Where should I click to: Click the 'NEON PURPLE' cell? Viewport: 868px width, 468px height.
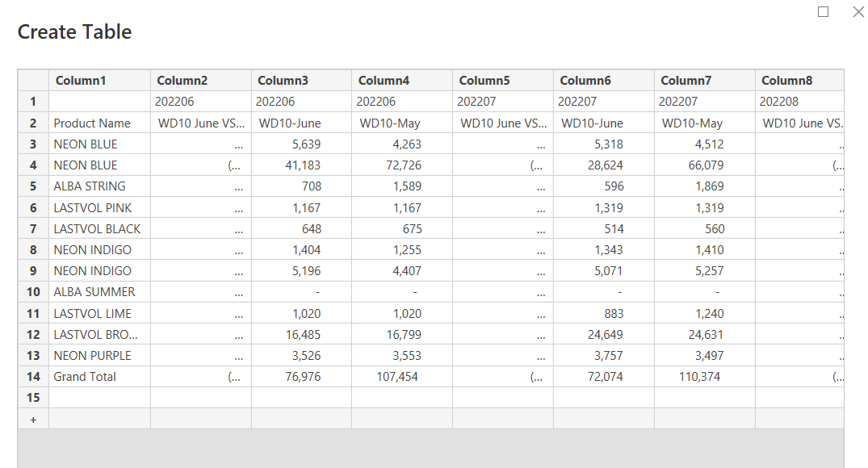pos(99,356)
